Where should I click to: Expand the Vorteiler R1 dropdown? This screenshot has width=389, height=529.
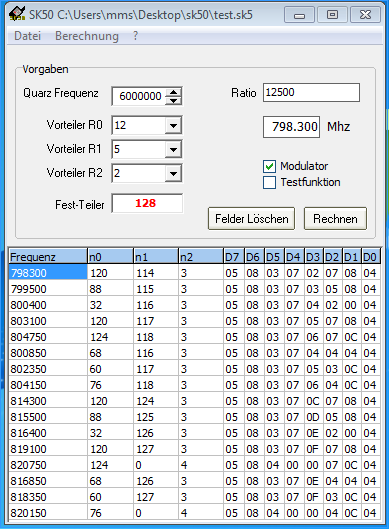[x=173, y=149]
